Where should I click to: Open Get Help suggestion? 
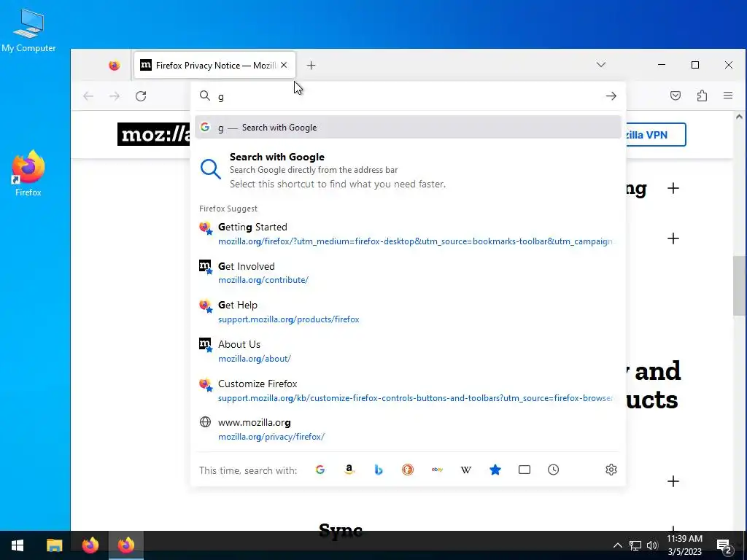pos(408,312)
